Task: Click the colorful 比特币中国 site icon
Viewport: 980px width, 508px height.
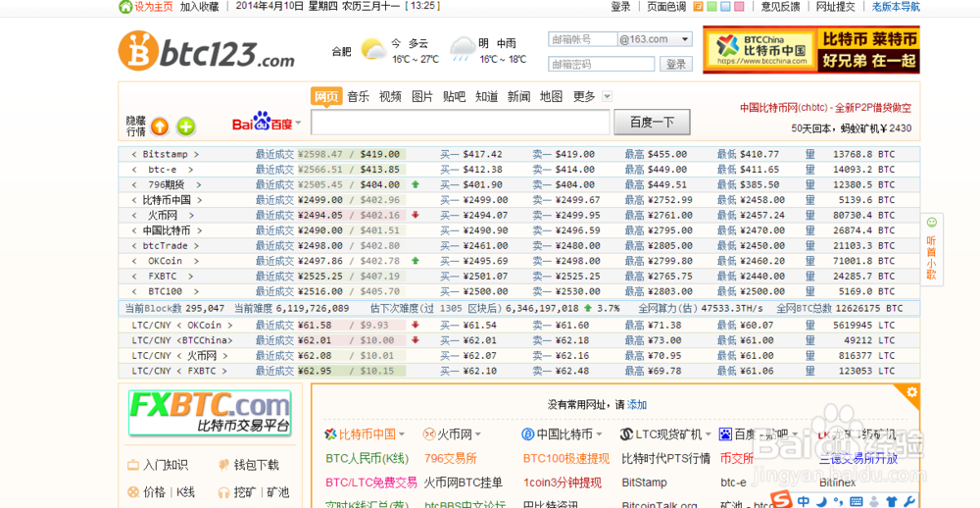Action: (x=330, y=434)
